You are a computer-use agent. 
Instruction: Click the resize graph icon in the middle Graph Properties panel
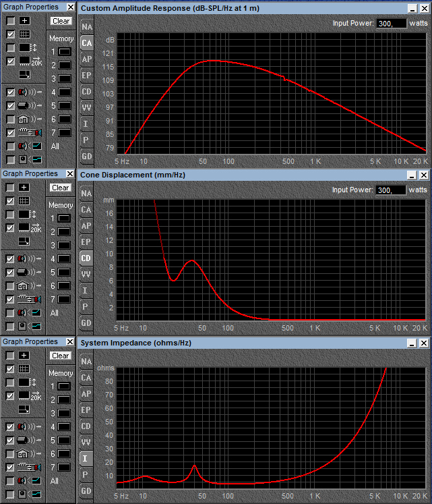coord(24,241)
